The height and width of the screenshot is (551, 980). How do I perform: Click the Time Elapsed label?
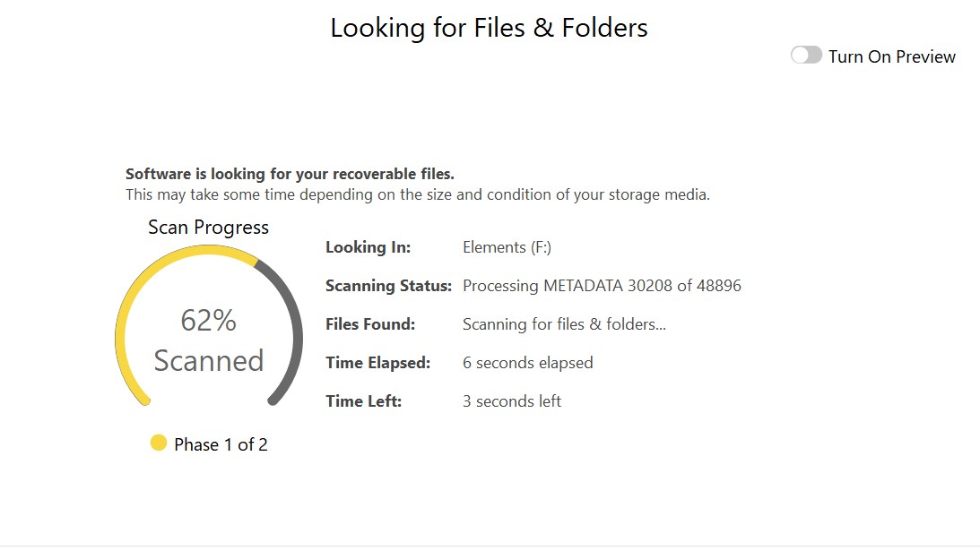click(x=377, y=363)
